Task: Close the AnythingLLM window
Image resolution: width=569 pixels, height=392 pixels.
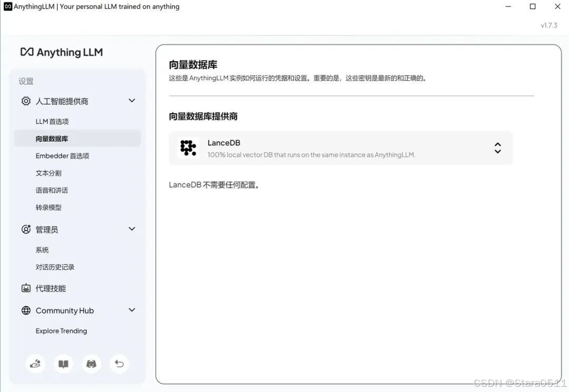Action: [x=558, y=6]
